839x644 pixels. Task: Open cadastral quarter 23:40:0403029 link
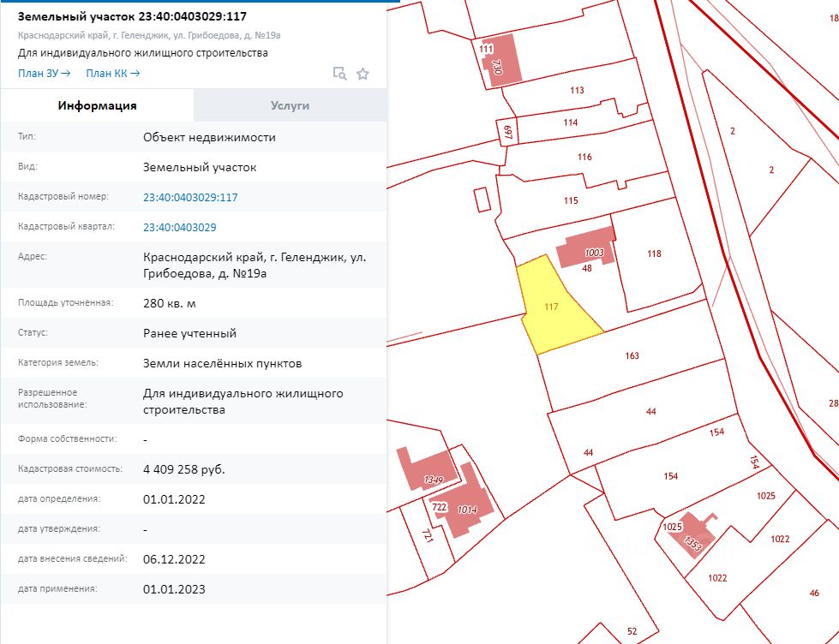point(179,227)
